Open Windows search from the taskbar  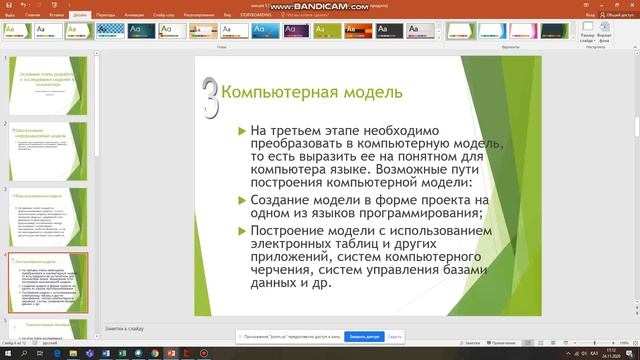coord(24,353)
